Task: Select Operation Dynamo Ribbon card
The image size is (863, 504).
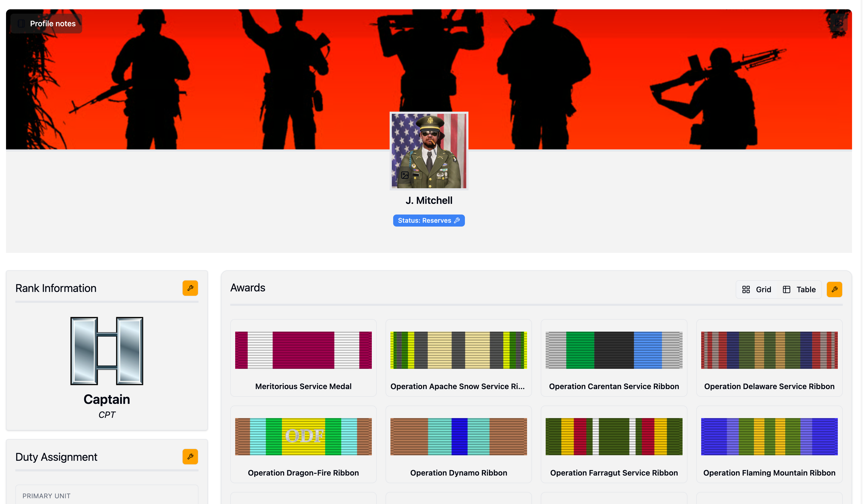Action: [x=458, y=444]
